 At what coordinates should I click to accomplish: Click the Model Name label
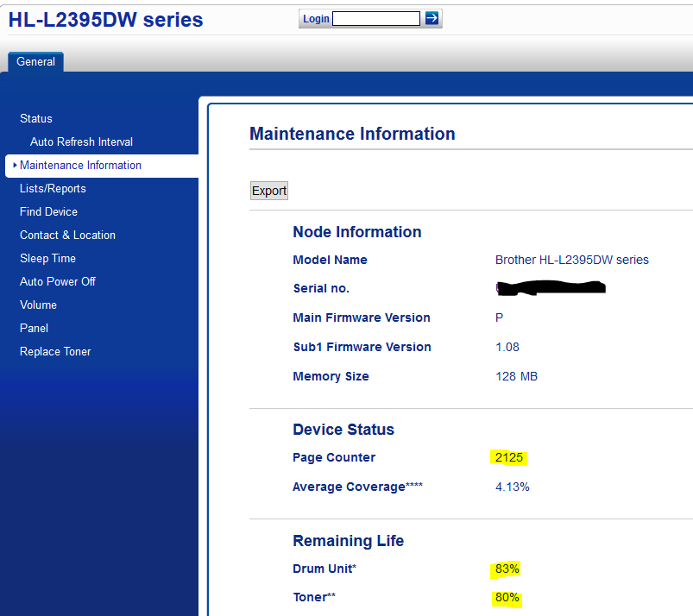[x=331, y=260]
